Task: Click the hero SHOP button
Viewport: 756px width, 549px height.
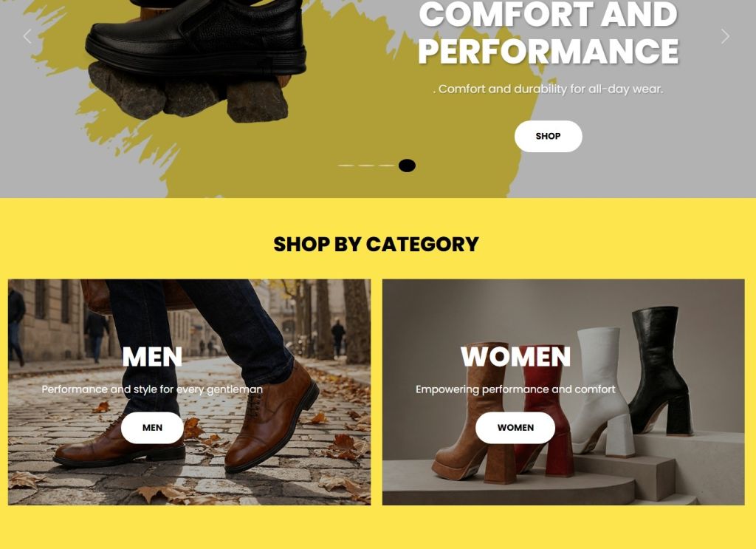Action: coord(549,136)
